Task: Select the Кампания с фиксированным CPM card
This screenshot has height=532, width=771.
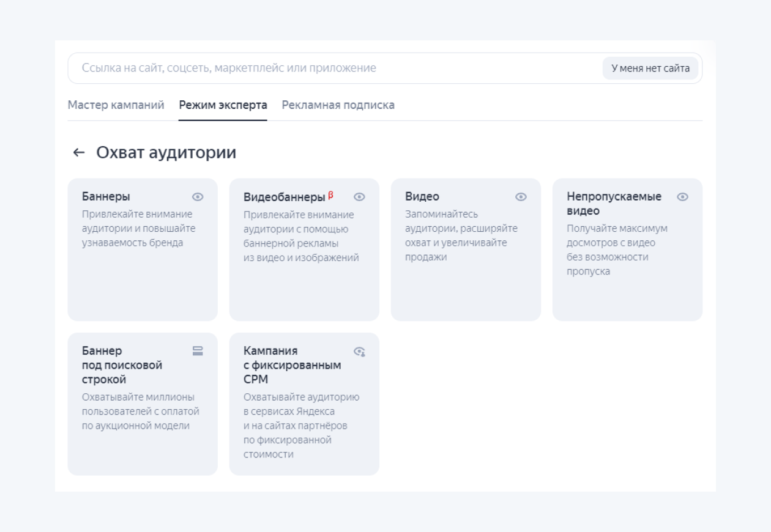Action: click(304, 404)
